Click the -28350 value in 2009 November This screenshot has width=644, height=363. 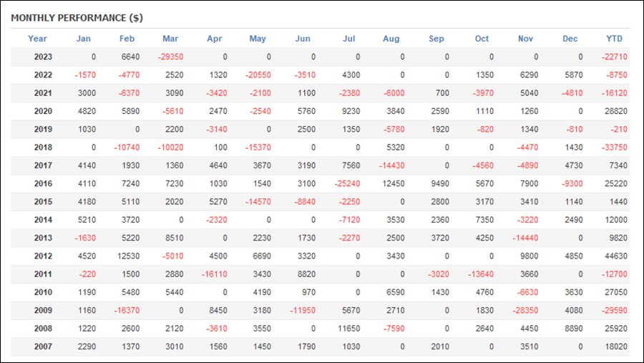[525, 310]
